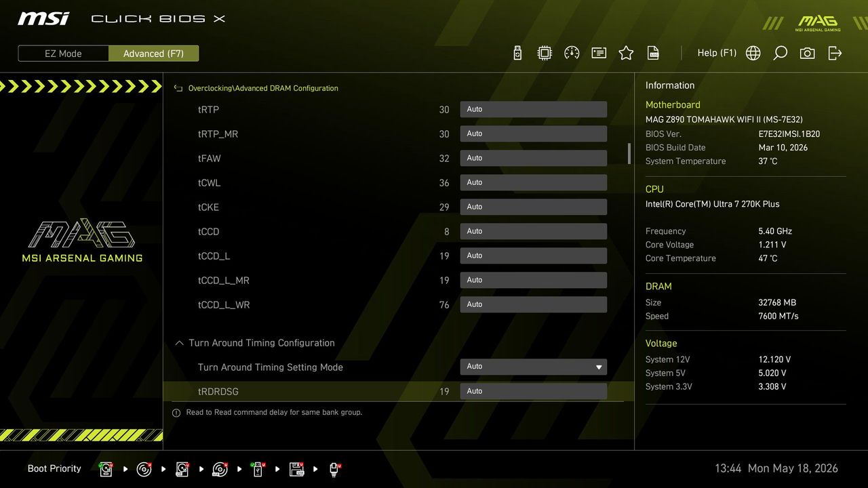The height and width of the screenshot is (488, 868).
Task: Click the BIOS build date Mar 10, 2026
Action: point(783,148)
